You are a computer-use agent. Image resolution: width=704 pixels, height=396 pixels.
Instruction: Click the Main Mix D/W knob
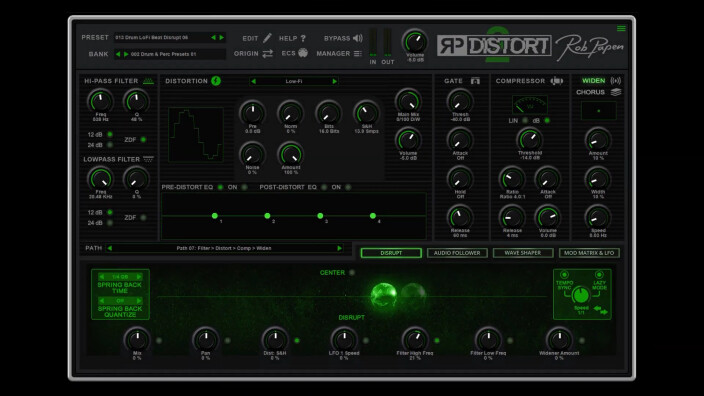pos(408,101)
